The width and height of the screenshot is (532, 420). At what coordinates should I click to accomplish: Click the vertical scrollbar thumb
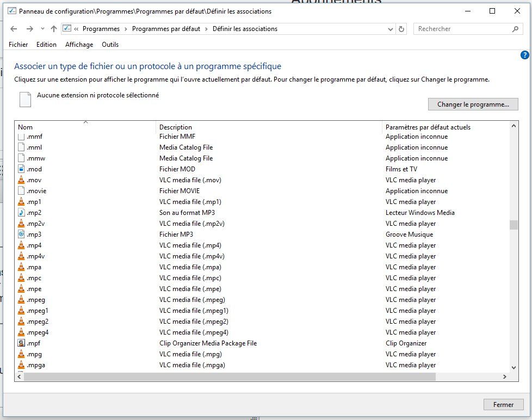(x=514, y=225)
